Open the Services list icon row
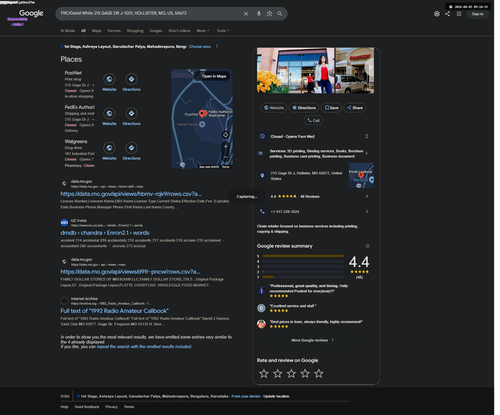The image size is (500, 415). [261, 153]
